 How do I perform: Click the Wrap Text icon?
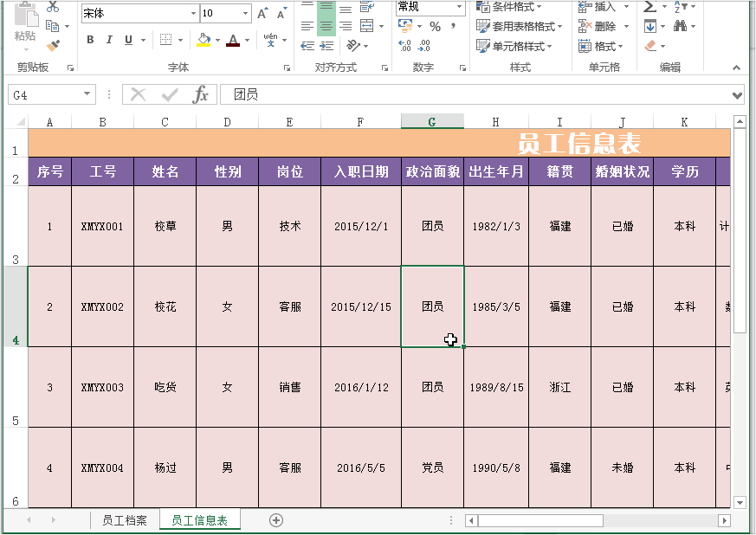(367, 6)
